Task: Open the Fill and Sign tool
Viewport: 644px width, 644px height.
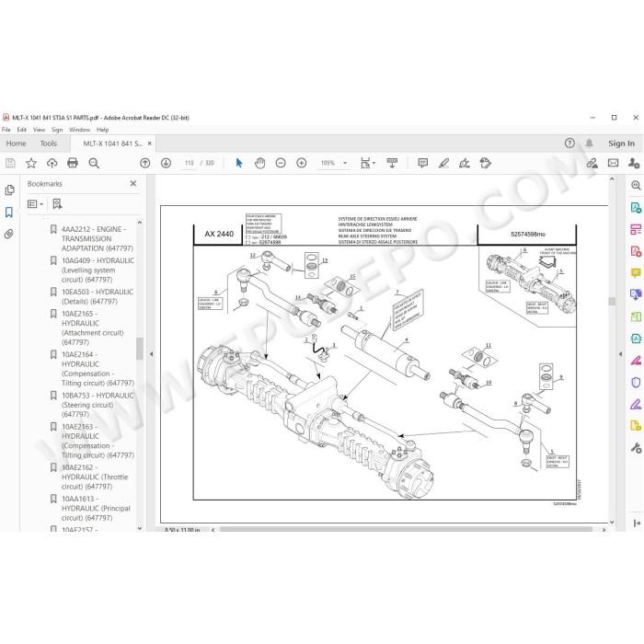Action: click(465, 163)
